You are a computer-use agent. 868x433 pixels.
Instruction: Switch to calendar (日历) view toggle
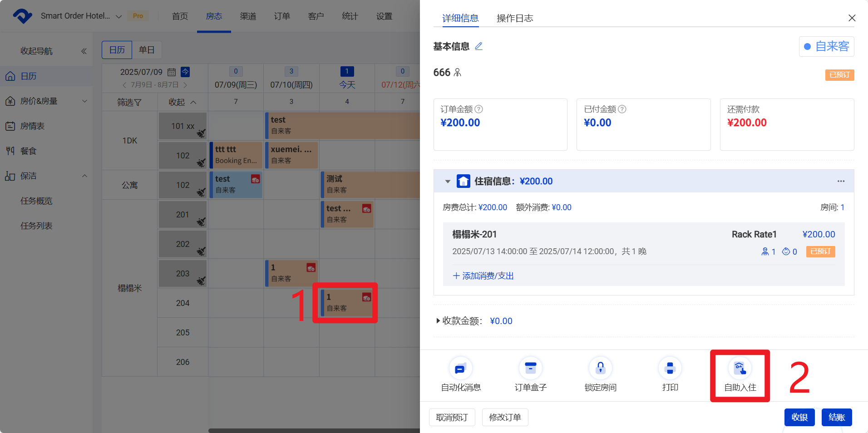point(117,50)
